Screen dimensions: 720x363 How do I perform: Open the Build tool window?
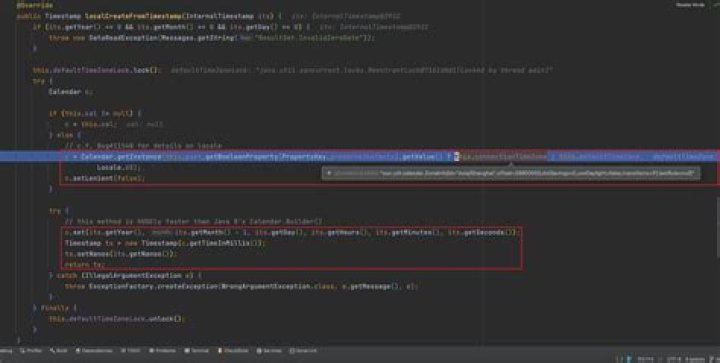tap(59, 351)
